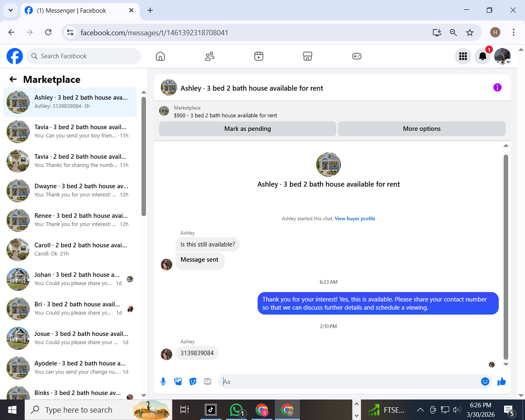Reload the page in Chrome
The width and height of the screenshot is (525, 420).
(48, 32)
